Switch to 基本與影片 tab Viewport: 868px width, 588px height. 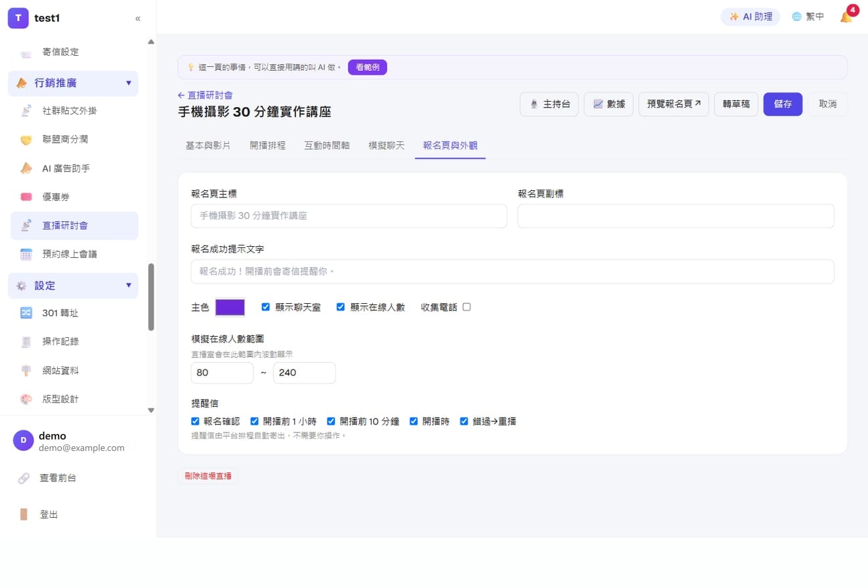pos(208,146)
